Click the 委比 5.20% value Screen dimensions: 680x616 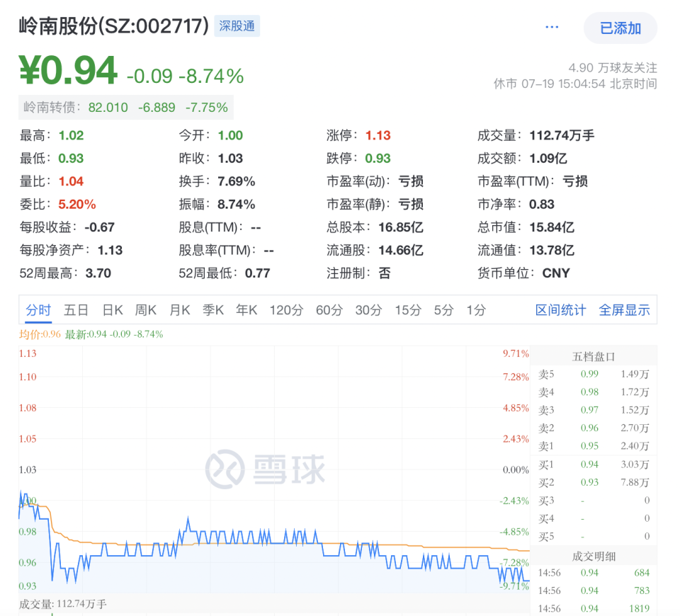point(77,205)
